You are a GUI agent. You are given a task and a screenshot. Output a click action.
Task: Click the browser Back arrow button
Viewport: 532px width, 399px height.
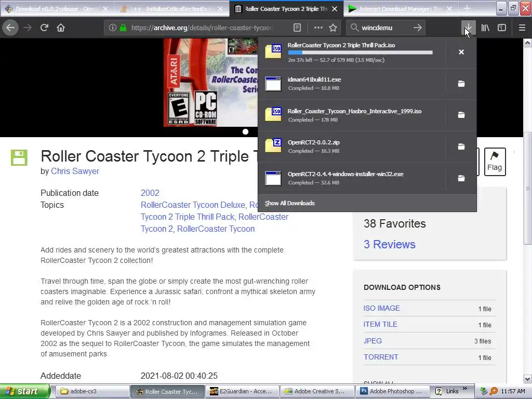10,28
